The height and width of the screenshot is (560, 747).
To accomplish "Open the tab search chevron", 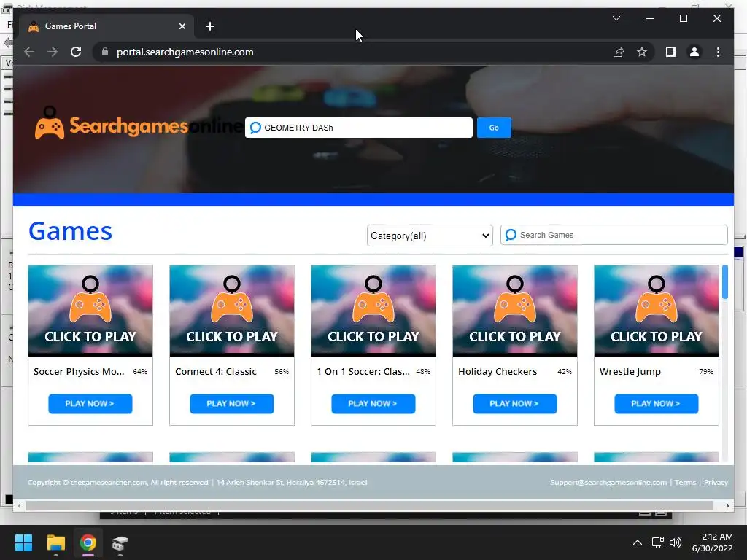I will tap(616, 18).
